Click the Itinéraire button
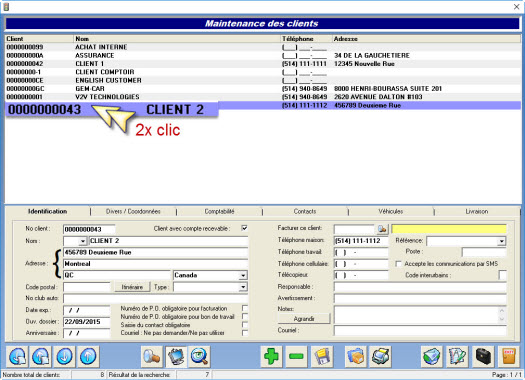525x380 pixels. pos(132,287)
